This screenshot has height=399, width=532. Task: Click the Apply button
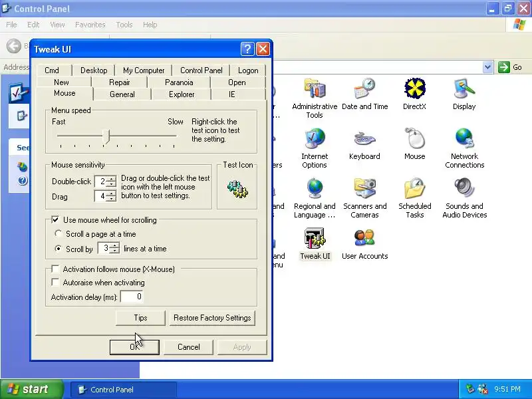coord(242,347)
